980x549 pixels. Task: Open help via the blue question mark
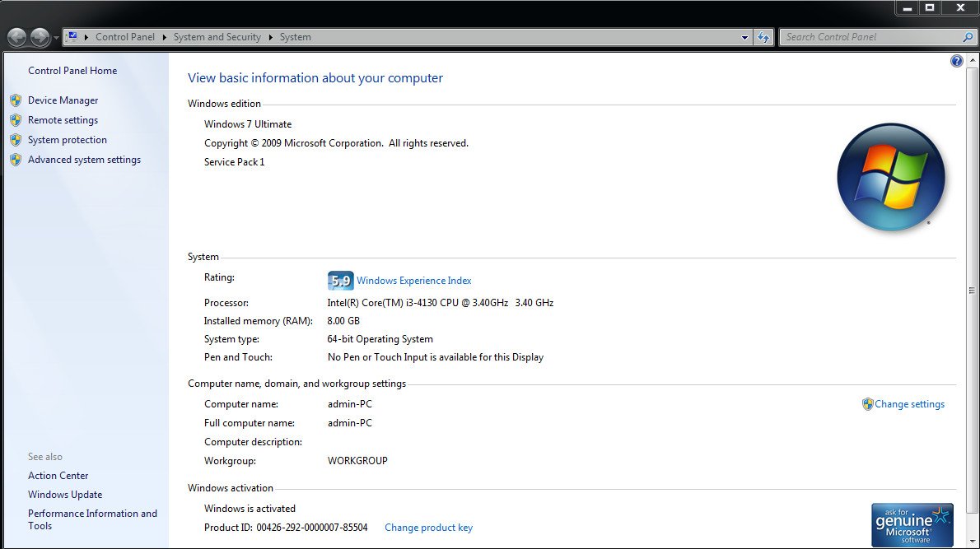[956, 61]
